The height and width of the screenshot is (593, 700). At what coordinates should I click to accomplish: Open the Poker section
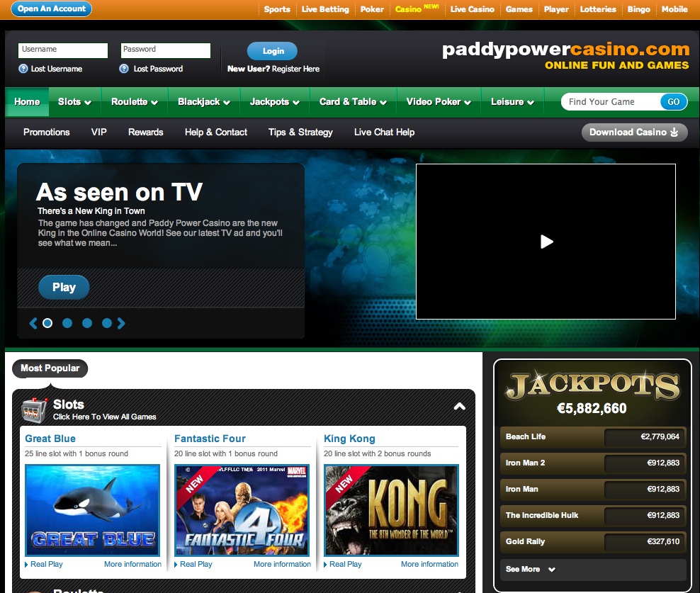pyautogui.click(x=373, y=9)
